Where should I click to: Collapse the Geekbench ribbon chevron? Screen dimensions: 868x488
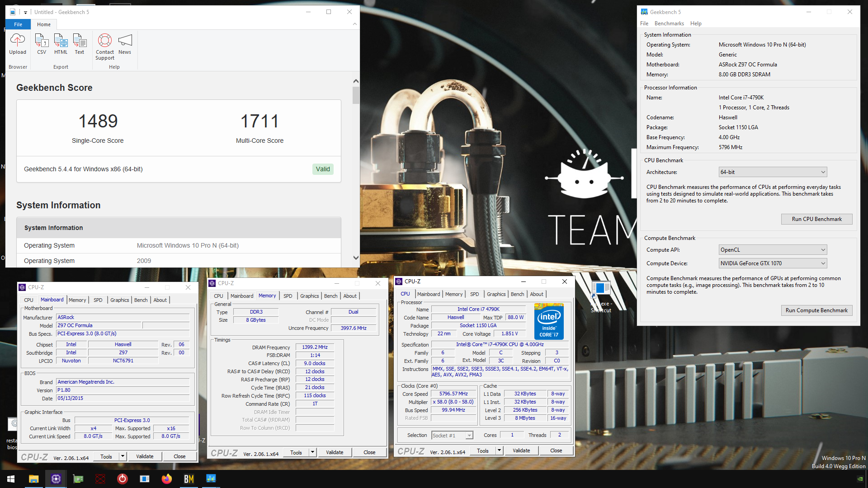click(x=354, y=24)
